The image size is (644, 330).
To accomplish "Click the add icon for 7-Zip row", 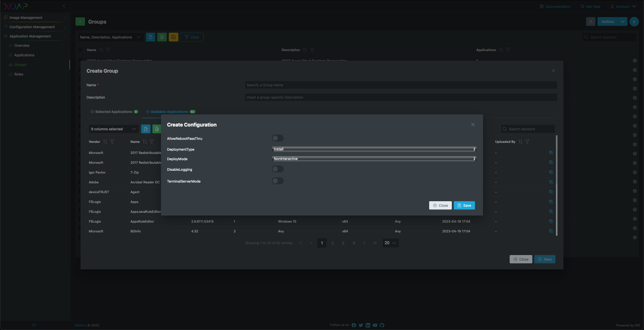I will click(x=551, y=172).
